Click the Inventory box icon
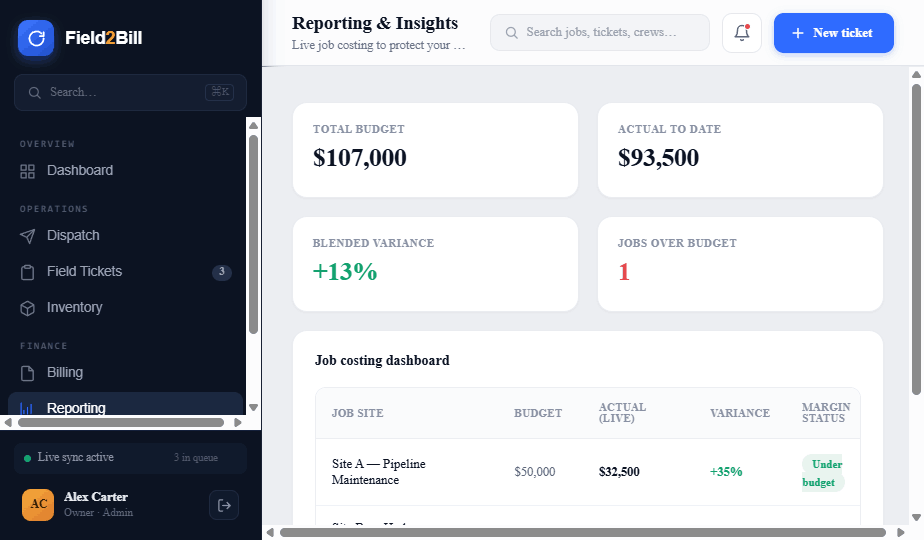 click(x=28, y=308)
